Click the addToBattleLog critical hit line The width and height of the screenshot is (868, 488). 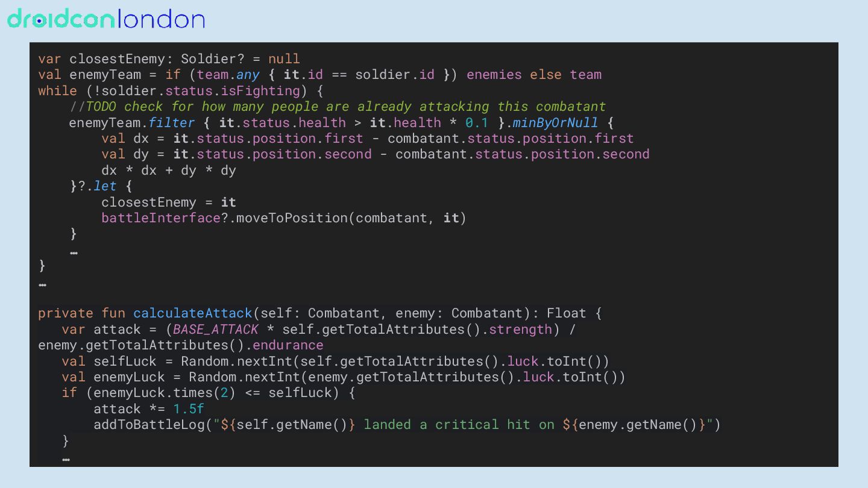click(407, 425)
